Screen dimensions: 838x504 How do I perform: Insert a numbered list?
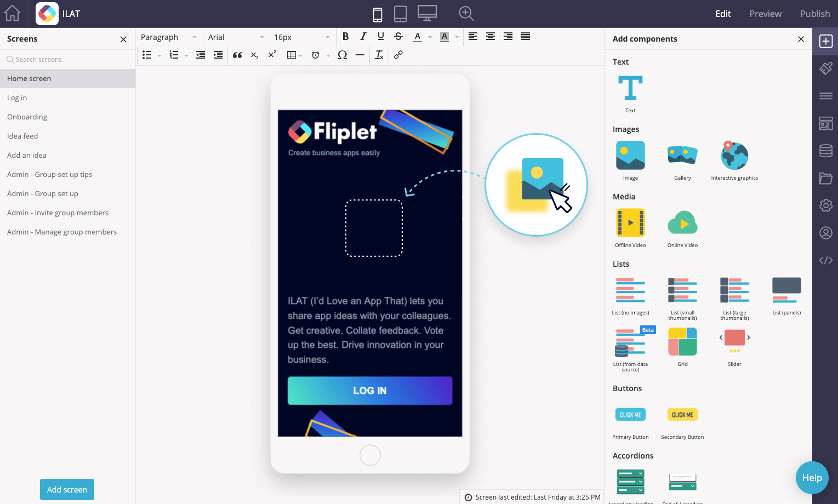point(174,55)
